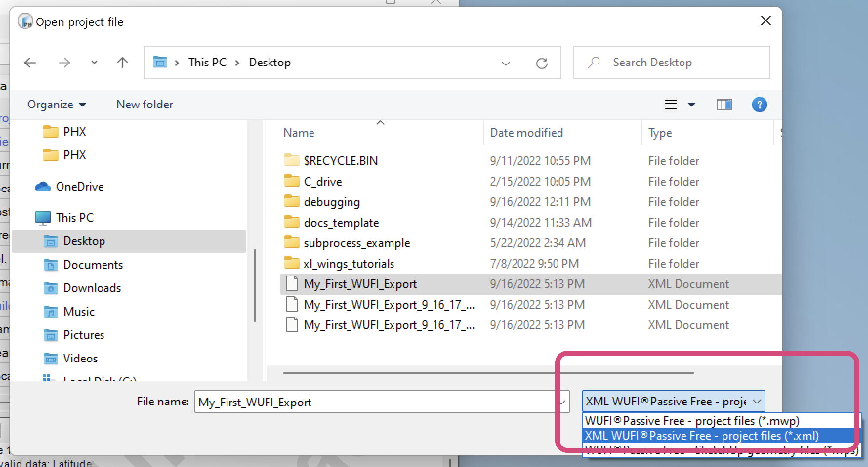
Task: Click the Desktop breadcrumb in address bar
Action: [269, 62]
